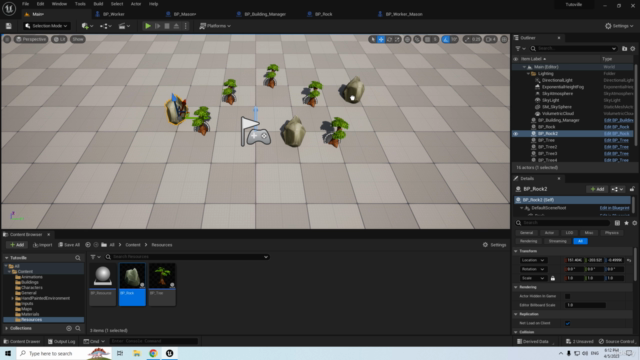Toggle visibility eye for BP_Rock2 in Outliner
Viewport: 640px width, 360px height.
pyautogui.click(x=516, y=133)
